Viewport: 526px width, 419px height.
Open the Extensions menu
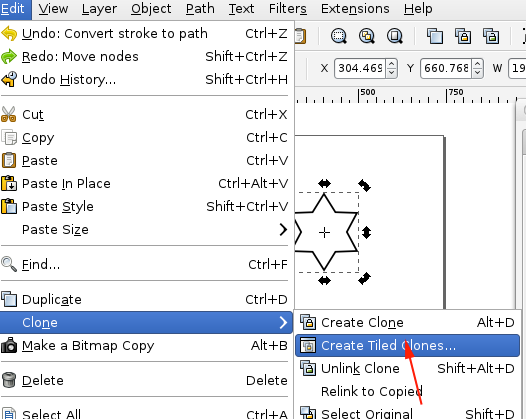(355, 9)
